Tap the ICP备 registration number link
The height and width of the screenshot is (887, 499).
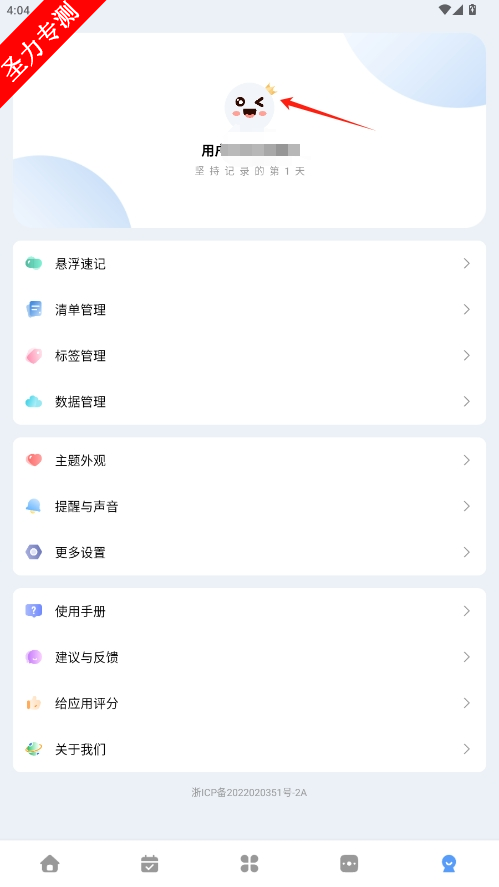pyautogui.click(x=250, y=793)
